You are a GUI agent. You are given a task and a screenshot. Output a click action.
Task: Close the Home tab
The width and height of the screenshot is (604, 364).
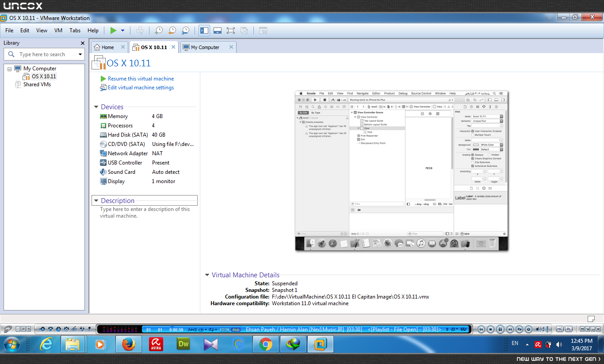click(123, 47)
